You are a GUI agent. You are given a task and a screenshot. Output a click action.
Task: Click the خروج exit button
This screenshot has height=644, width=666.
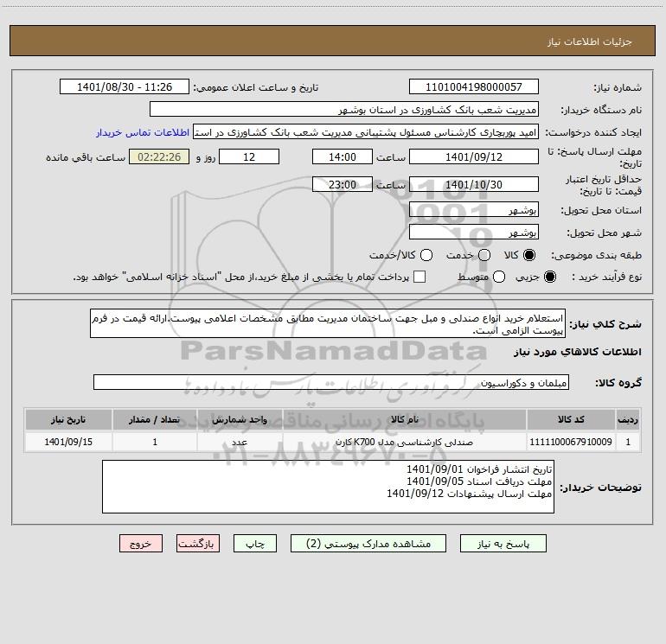[x=141, y=544]
